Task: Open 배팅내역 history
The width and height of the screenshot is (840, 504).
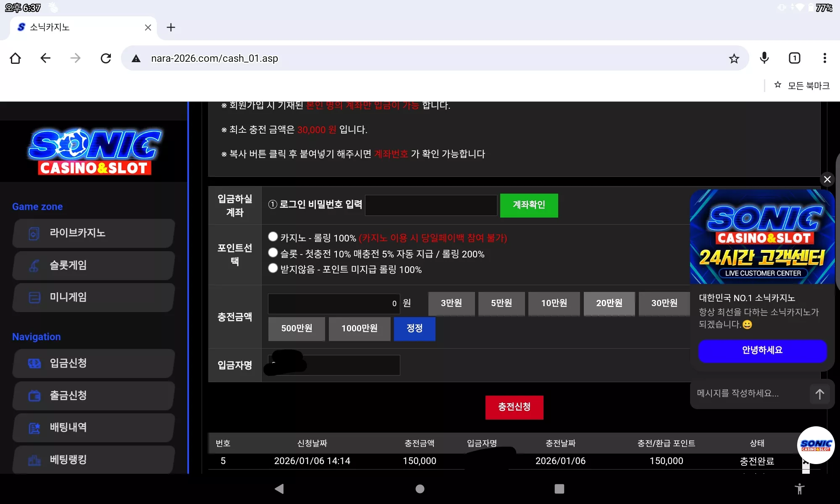Action: click(94, 428)
